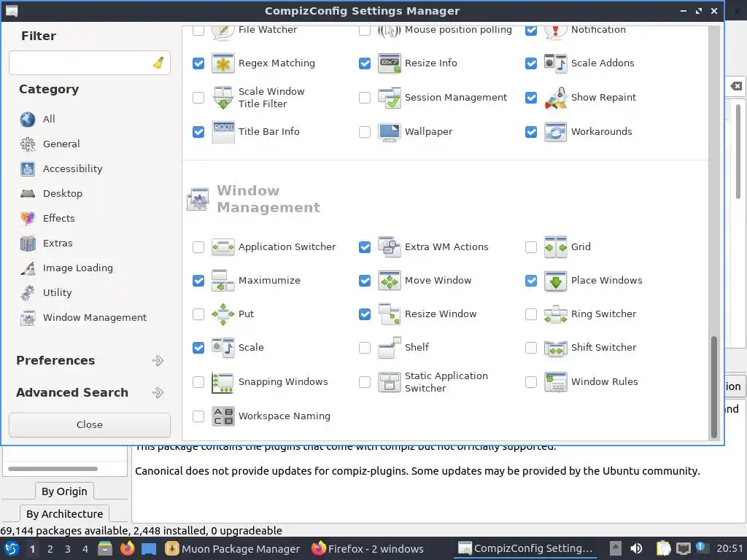Click the Muon Package Manager taskbar button
Viewport: 747px width, 560px height.
[x=233, y=549]
